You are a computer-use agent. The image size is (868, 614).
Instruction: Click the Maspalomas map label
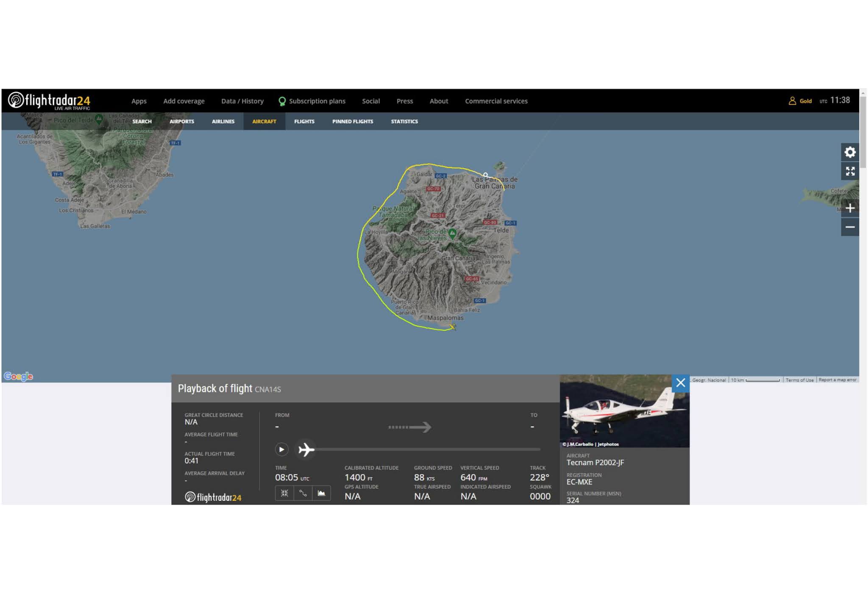445,318
